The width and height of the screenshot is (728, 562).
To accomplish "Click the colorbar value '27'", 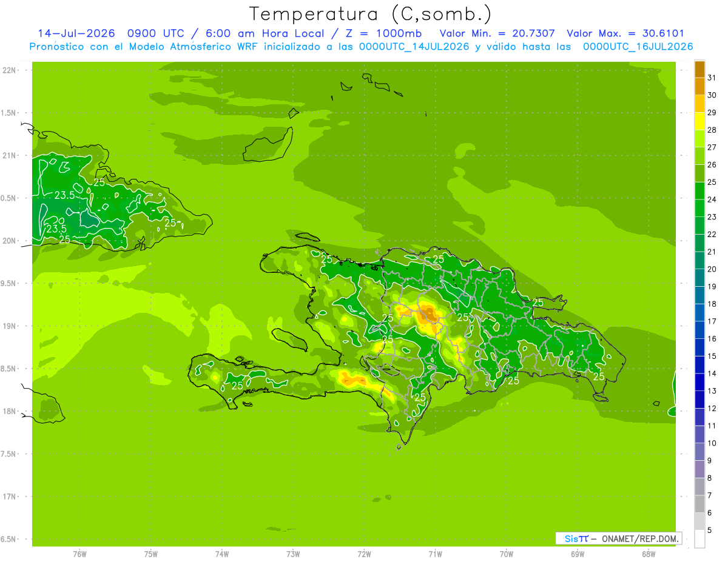I will coord(712,147).
